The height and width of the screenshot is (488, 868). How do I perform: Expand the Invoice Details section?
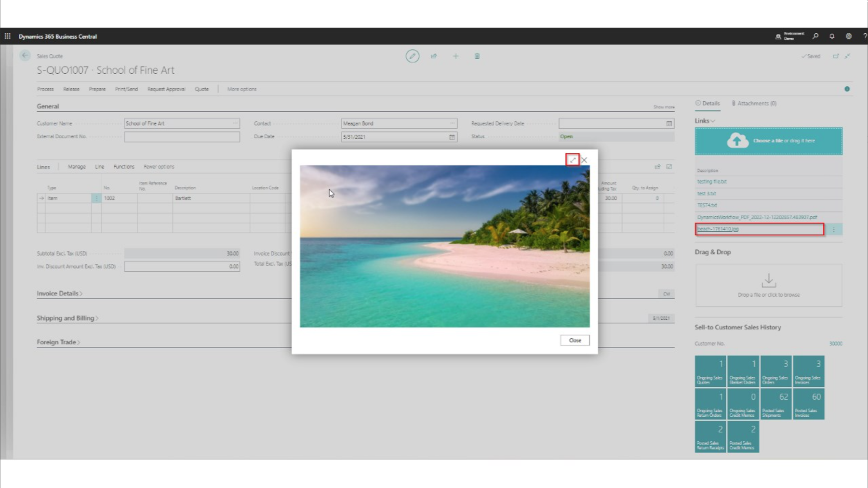[59, 293]
